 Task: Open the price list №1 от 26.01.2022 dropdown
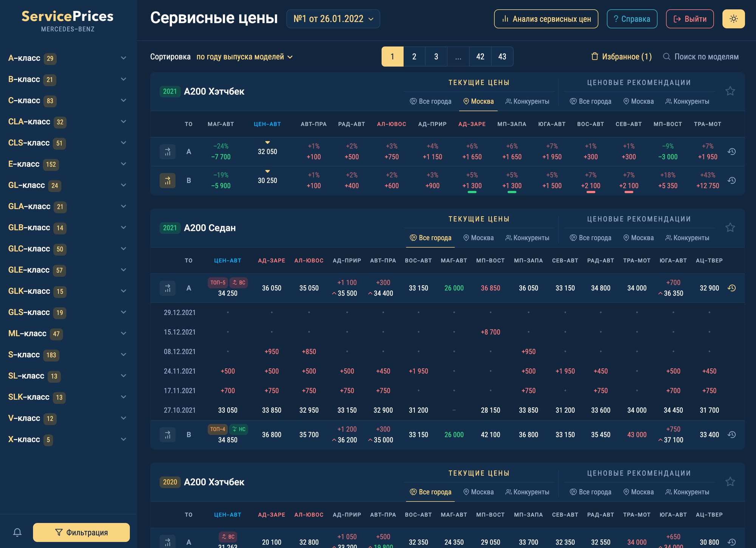[333, 19]
